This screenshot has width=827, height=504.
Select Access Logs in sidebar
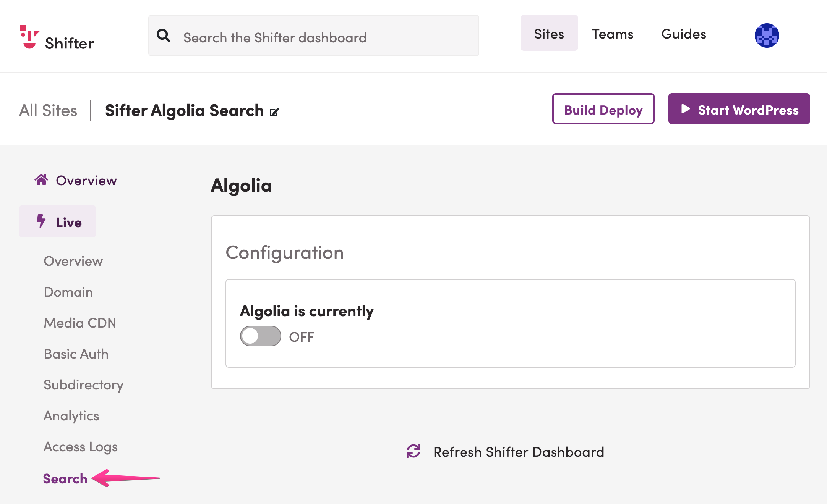coord(81,447)
